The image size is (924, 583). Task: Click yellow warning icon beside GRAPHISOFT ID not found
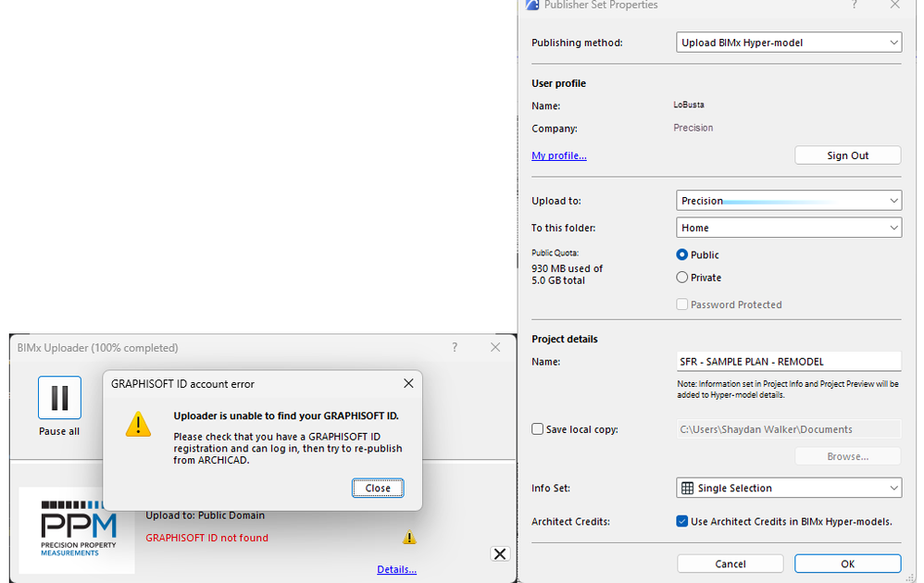click(409, 537)
